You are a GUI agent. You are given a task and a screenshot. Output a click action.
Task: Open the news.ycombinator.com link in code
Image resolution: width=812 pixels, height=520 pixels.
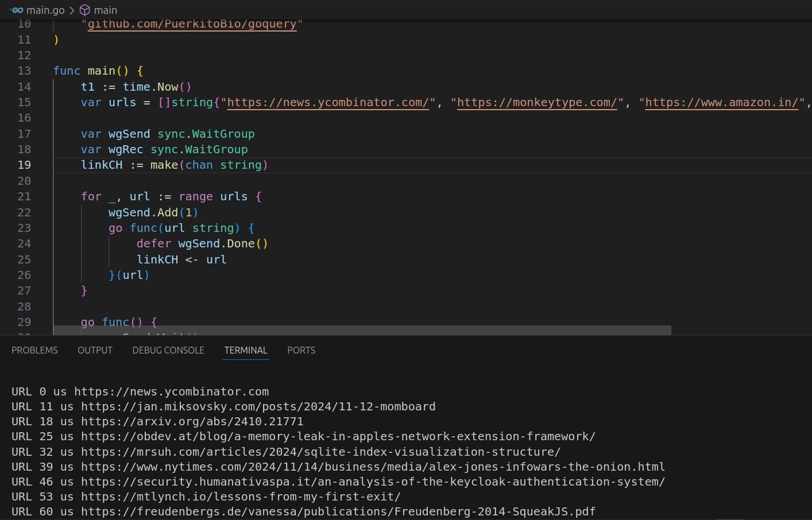(x=327, y=102)
